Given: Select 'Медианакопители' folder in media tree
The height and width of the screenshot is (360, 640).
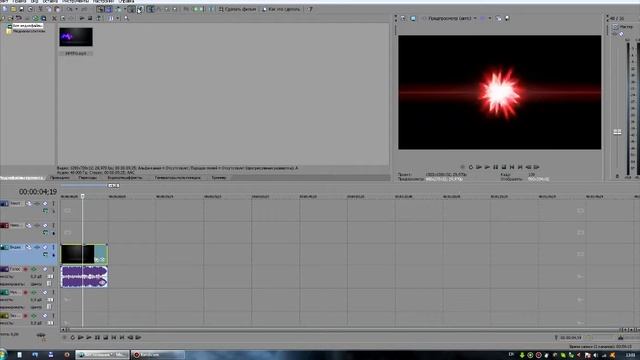Looking at the screenshot, I should click(29, 31).
